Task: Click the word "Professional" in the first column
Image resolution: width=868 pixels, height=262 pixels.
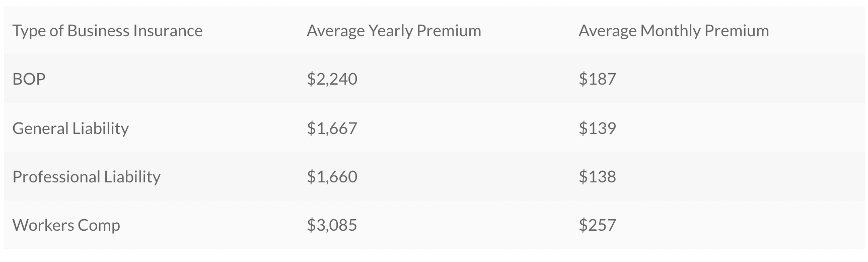Action: [56, 177]
